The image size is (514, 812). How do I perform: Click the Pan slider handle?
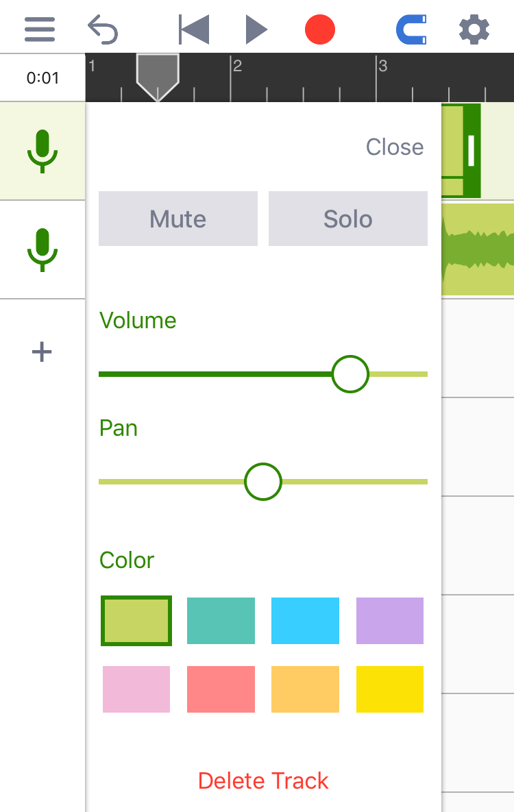coord(263,482)
